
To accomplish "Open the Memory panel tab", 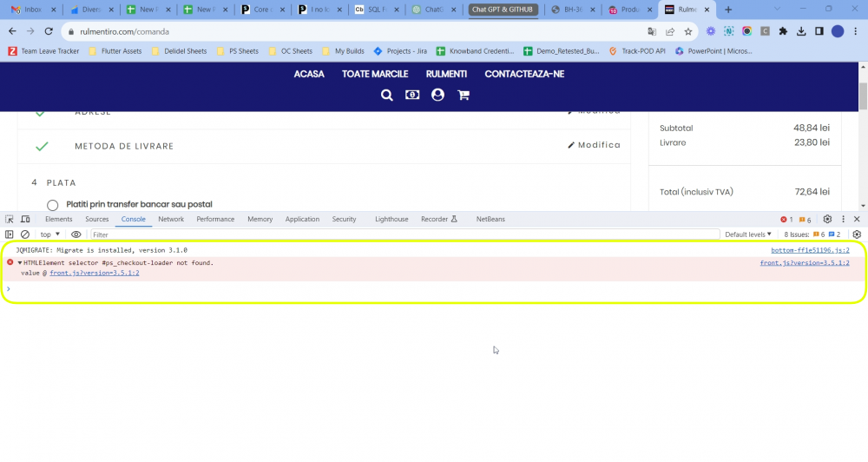I will pos(260,220).
